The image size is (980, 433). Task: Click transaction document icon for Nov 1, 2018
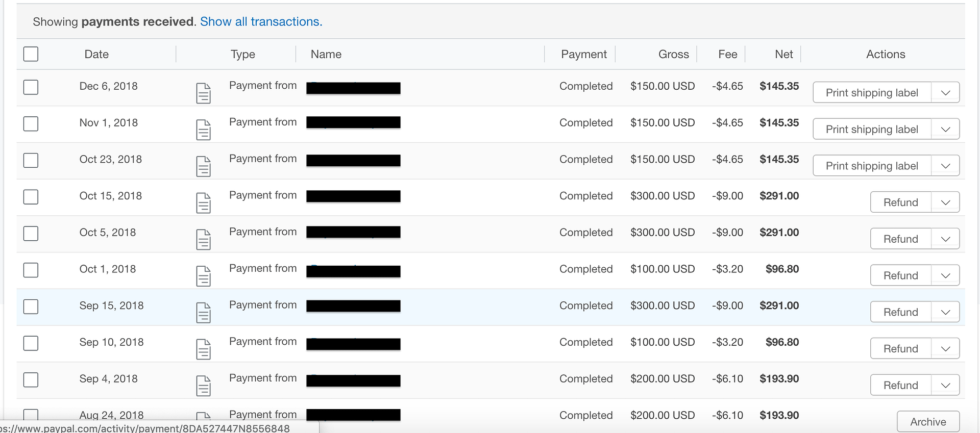click(x=203, y=130)
